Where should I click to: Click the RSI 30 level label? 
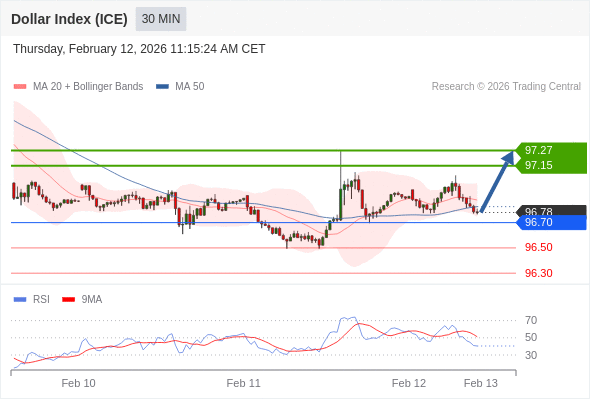(531, 355)
